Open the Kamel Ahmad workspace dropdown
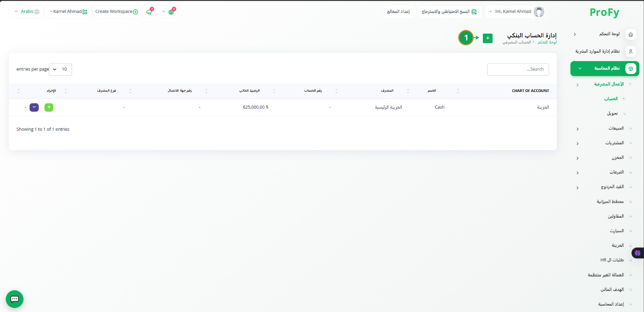The height and width of the screenshot is (312, 644). (68, 11)
